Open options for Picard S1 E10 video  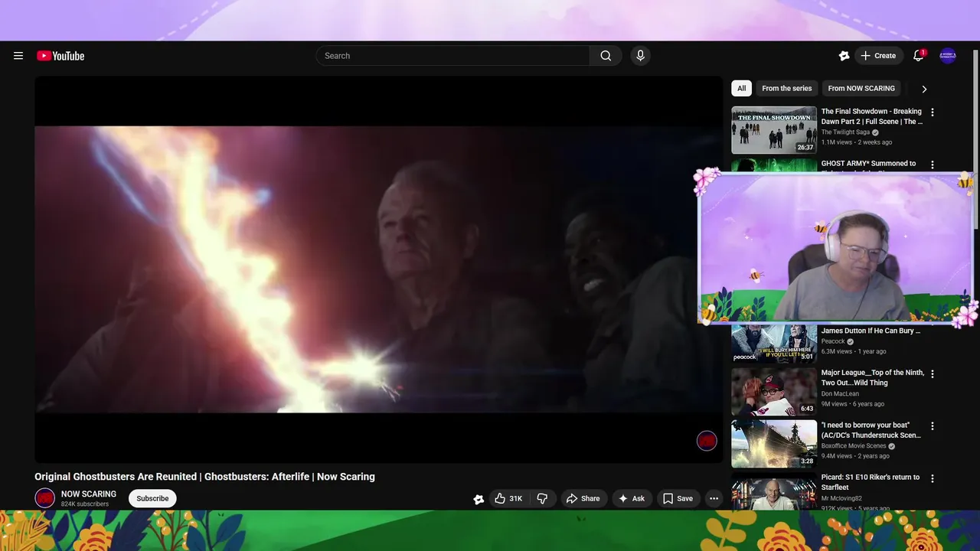[932, 478]
